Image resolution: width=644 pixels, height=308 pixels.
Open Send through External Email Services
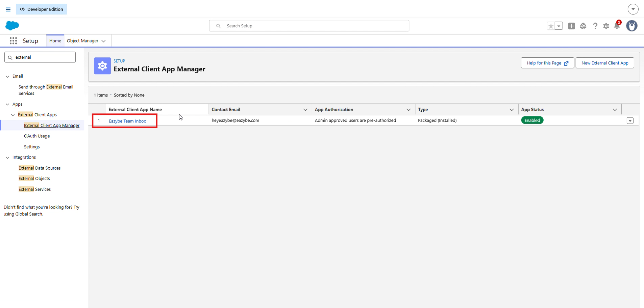tap(46, 90)
